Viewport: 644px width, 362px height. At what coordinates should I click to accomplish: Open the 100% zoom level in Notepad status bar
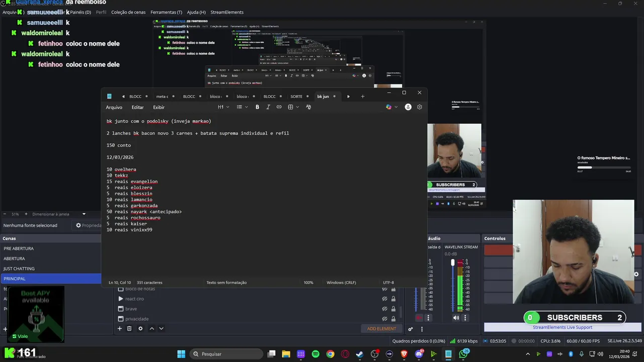click(x=308, y=283)
